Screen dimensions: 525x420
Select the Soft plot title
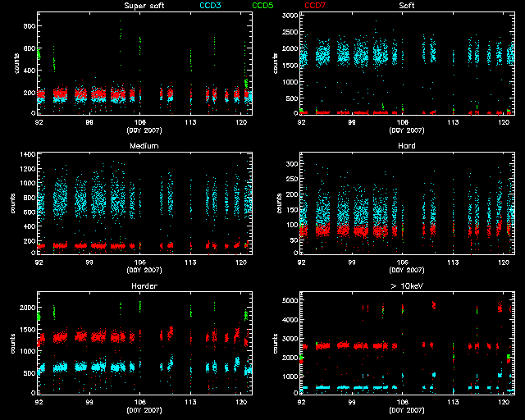[x=406, y=7]
